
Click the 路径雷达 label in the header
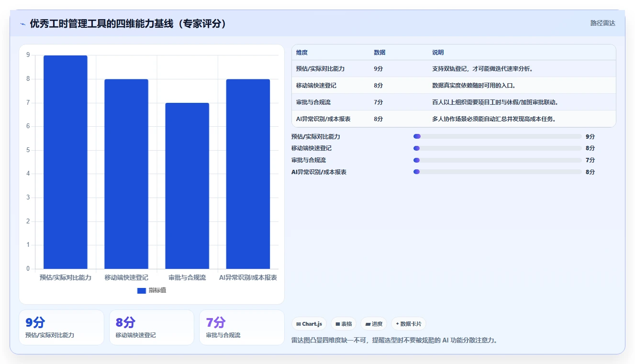[602, 23]
